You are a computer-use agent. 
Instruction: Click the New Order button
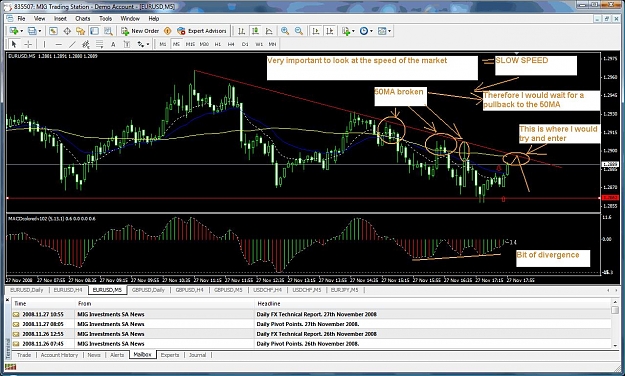click(140, 31)
